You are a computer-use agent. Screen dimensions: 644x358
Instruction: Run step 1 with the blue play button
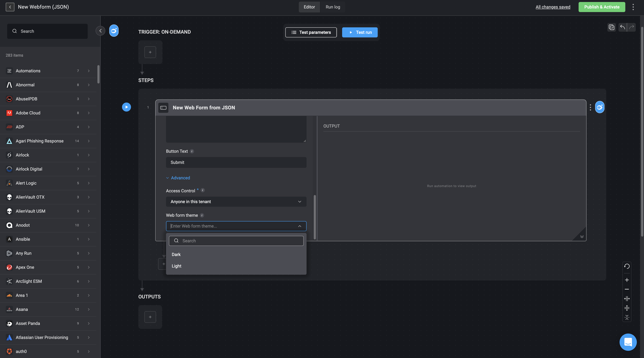(126, 107)
